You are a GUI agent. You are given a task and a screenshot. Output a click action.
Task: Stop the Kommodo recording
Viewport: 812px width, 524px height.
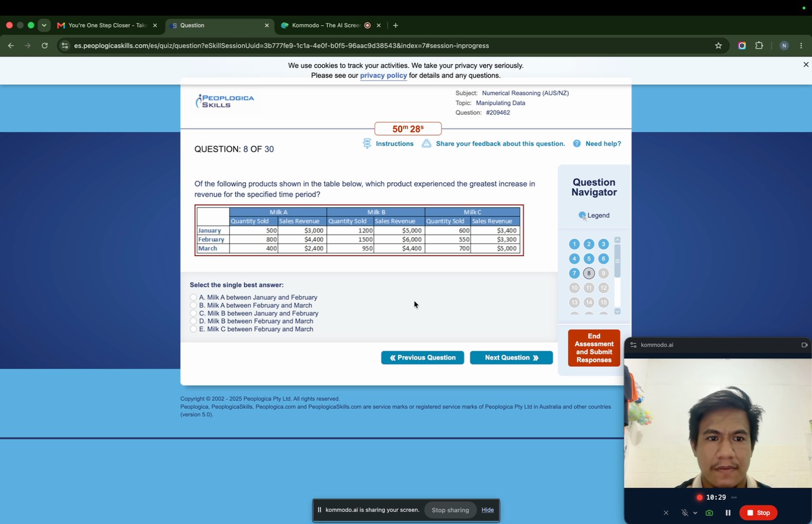click(x=758, y=513)
